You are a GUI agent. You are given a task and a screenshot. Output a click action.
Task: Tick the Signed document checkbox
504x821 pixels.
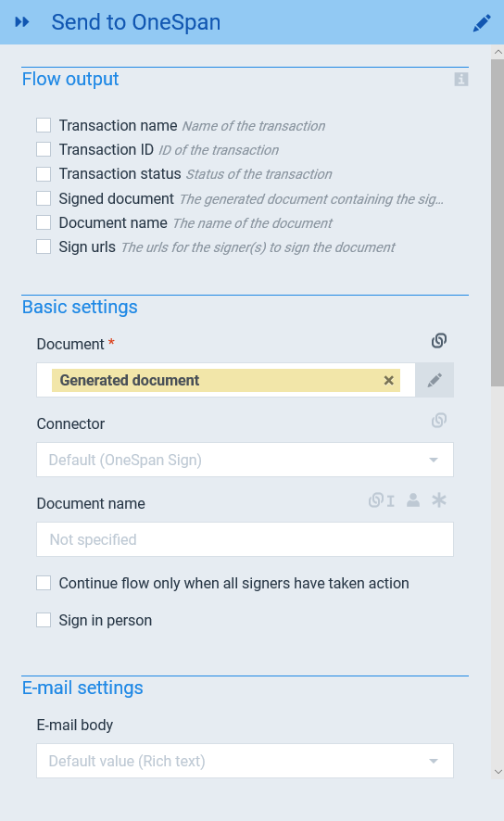coord(44,198)
